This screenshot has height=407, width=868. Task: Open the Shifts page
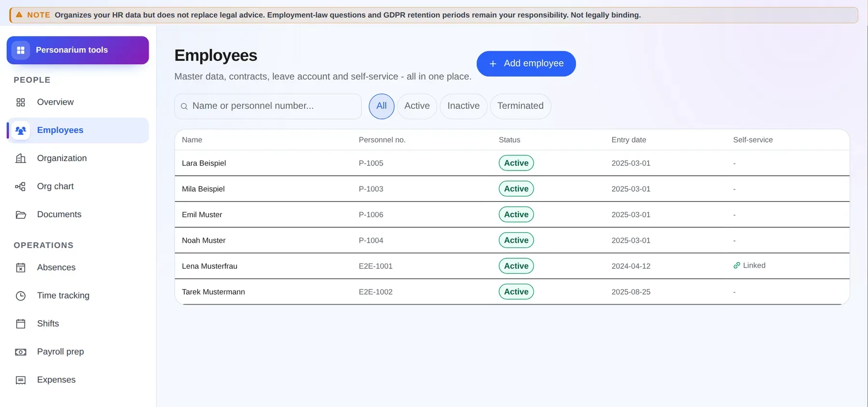(x=78, y=324)
